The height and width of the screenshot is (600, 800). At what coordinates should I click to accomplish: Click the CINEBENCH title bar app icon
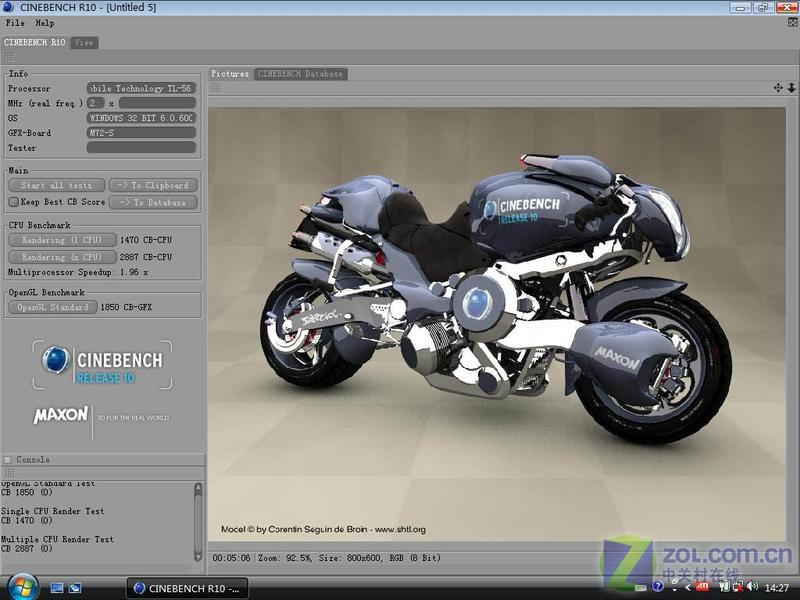click(8, 7)
